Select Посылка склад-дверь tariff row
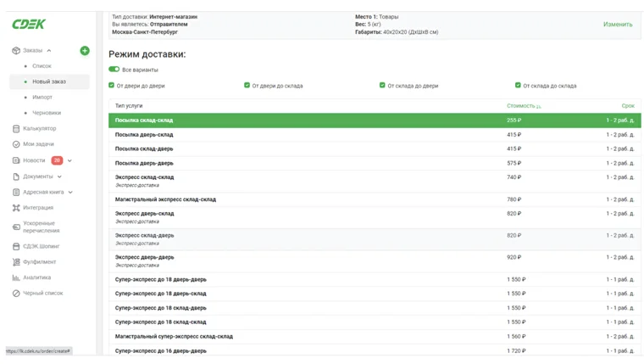The height and width of the screenshot is (364, 644). click(x=375, y=148)
